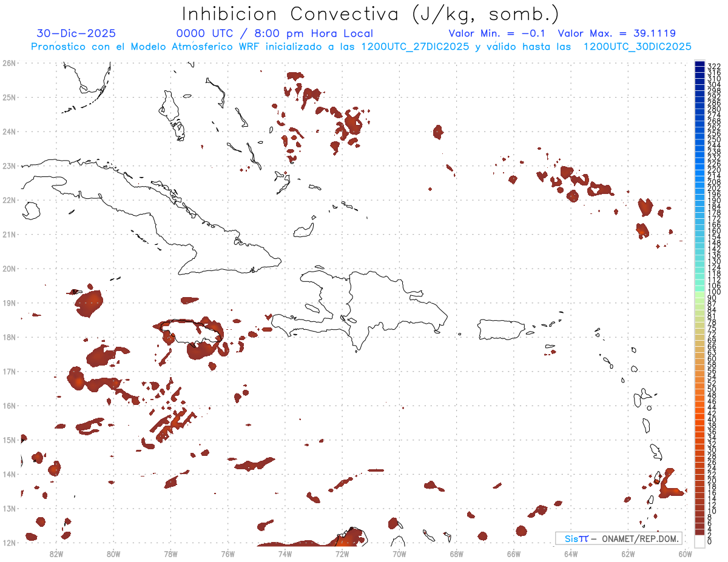This screenshot has width=728, height=562.
Task: Click the 80W longitude label
Action: click(x=113, y=554)
